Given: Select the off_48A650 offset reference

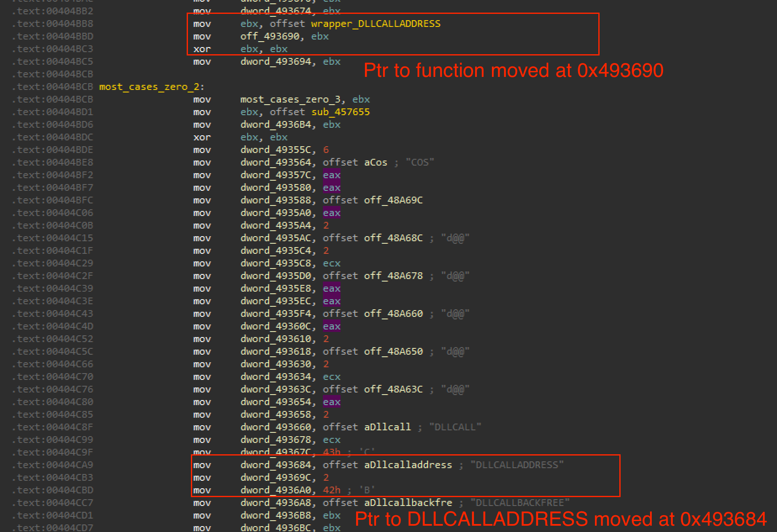Looking at the screenshot, I should [x=393, y=352].
